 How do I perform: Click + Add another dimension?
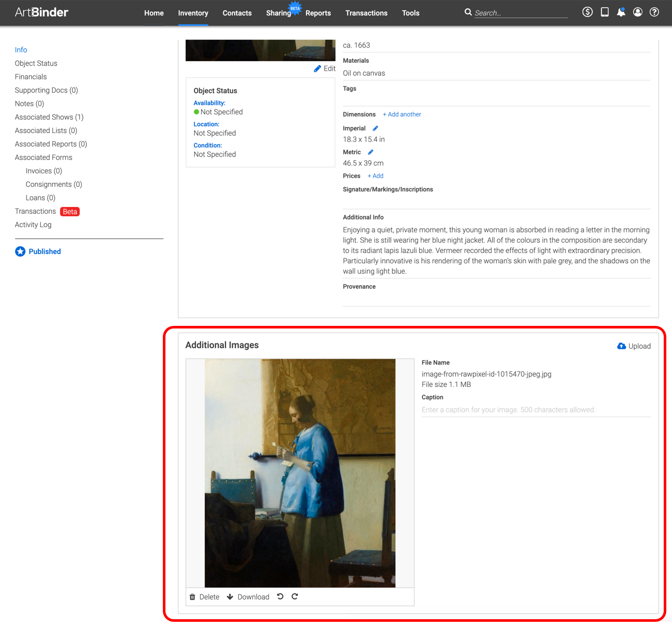(x=402, y=114)
